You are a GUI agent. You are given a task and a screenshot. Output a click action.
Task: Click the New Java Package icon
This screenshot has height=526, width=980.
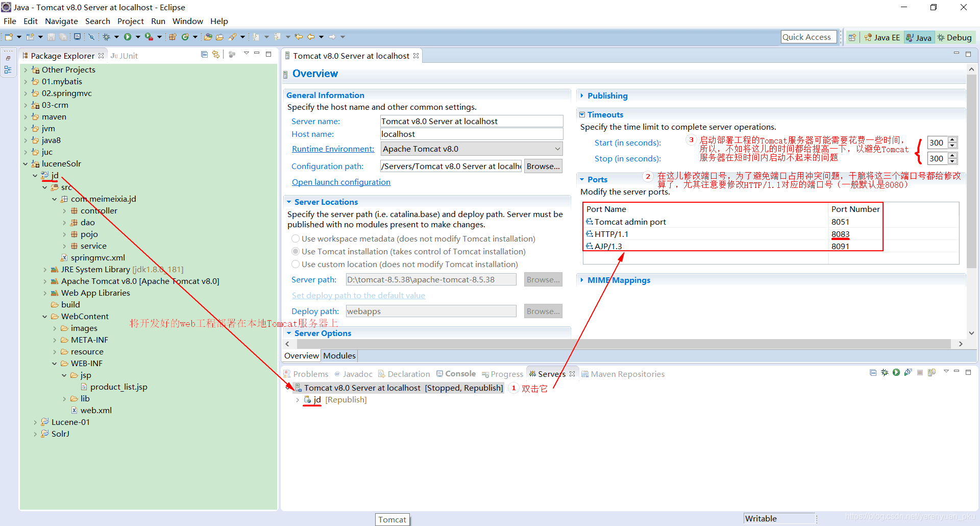tap(173, 37)
